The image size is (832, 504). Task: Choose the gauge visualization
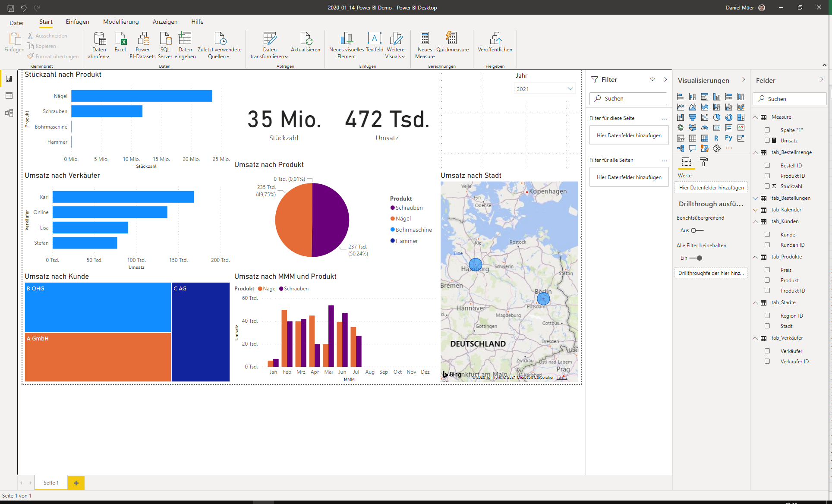coord(705,128)
